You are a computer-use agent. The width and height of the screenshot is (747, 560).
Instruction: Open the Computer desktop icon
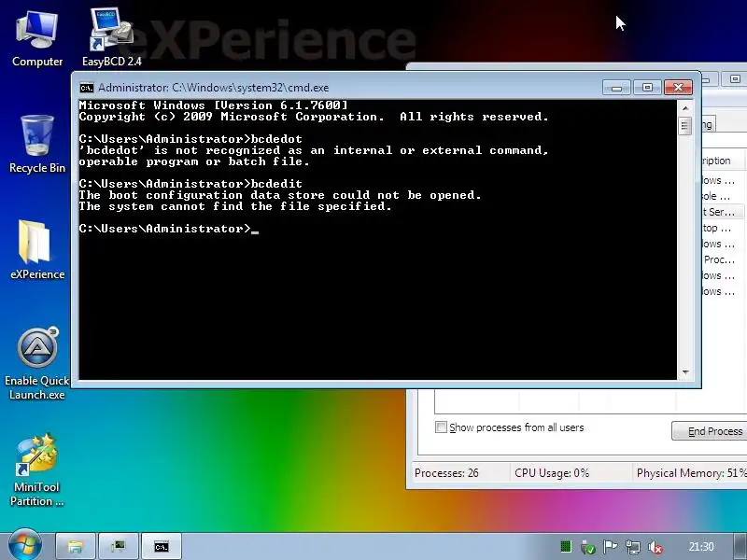click(37, 39)
